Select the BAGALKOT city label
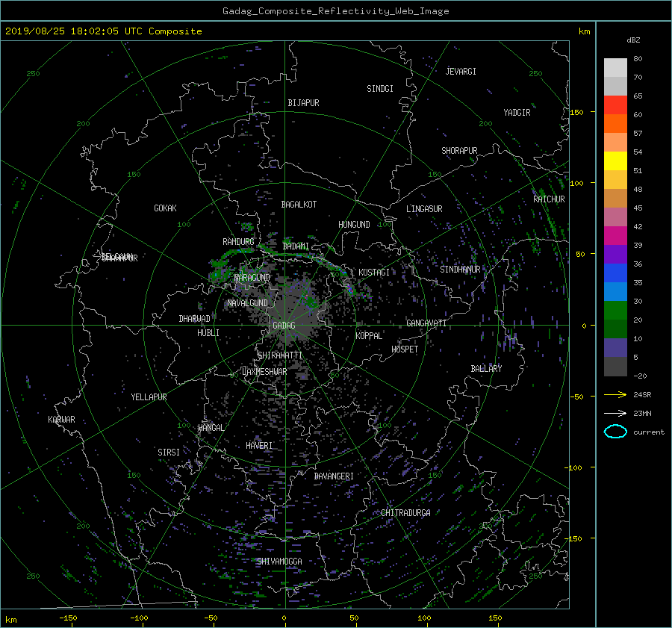Screen dimensions: 672x628 (299, 205)
